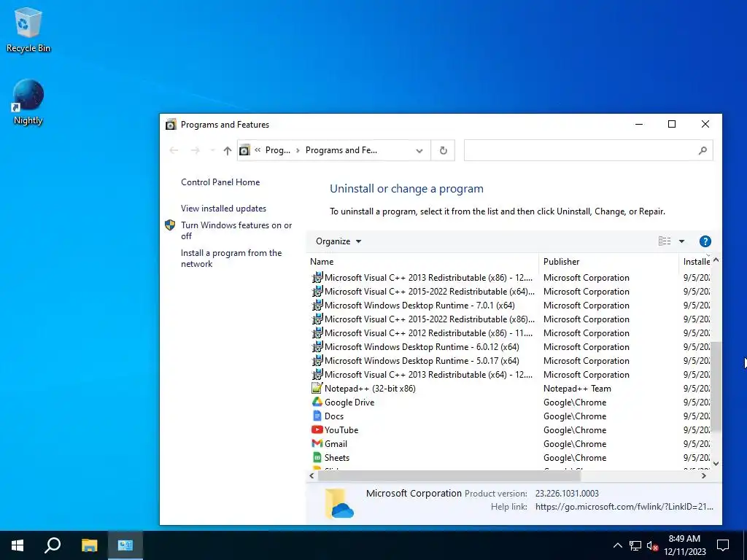The height and width of the screenshot is (560, 747).
Task: Expand the address bar history dropdown
Action: 419,151
